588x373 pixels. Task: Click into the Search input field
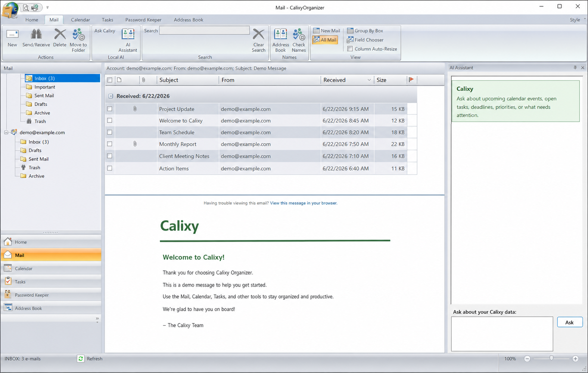click(204, 30)
